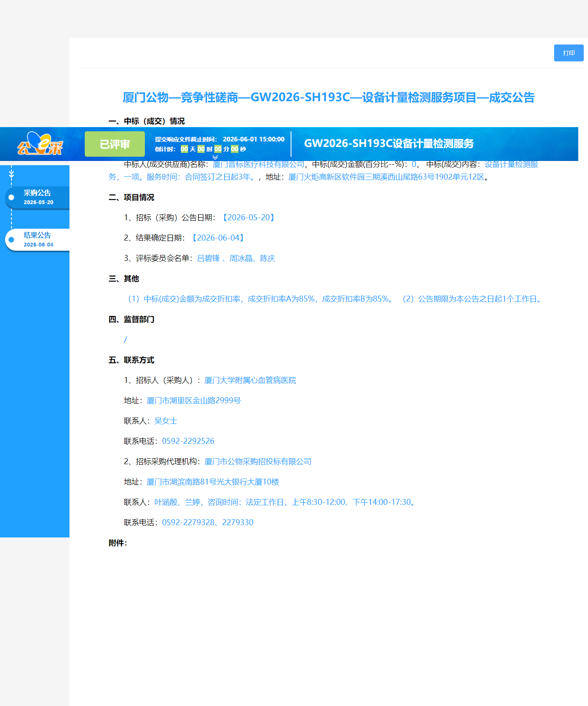Screen dimensions: 588x706
Task: Click the 四、监督部门 section heading
Action: pos(131,319)
